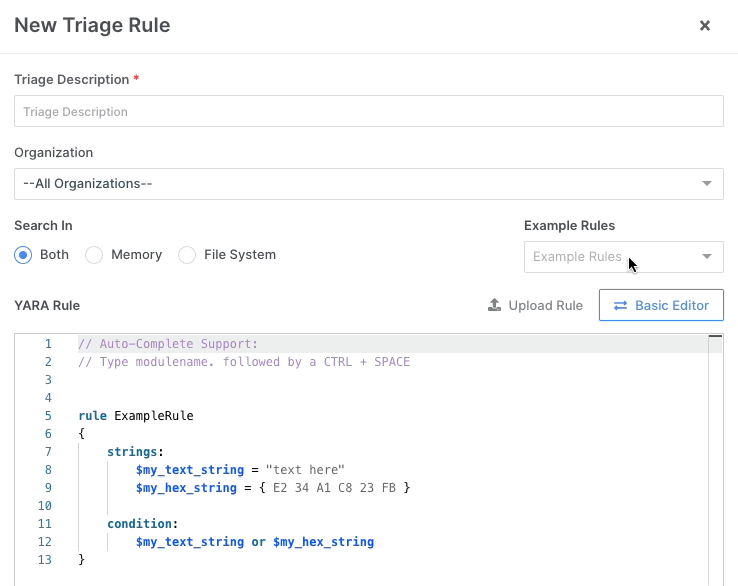Image resolution: width=738 pixels, height=586 pixels.
Task: Click line number 13 in the gutter
Action: [44, 559]
